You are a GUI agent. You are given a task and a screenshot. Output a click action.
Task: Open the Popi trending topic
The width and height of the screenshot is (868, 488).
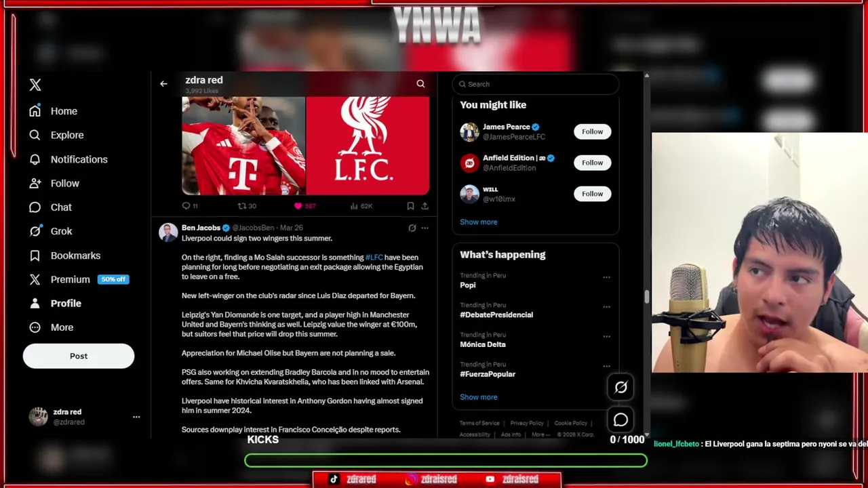pyautogui.click(x=468, y=285)
